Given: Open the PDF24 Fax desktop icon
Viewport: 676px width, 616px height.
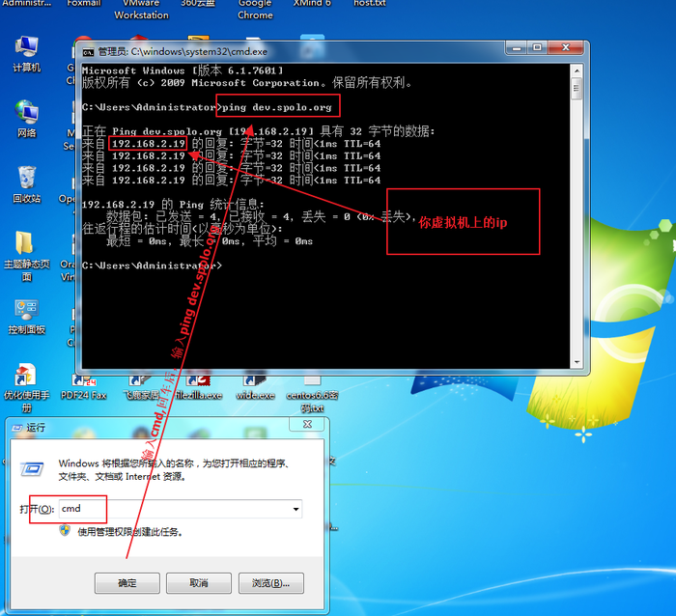Looking at the screenshot, I should [x=84, y=387].
